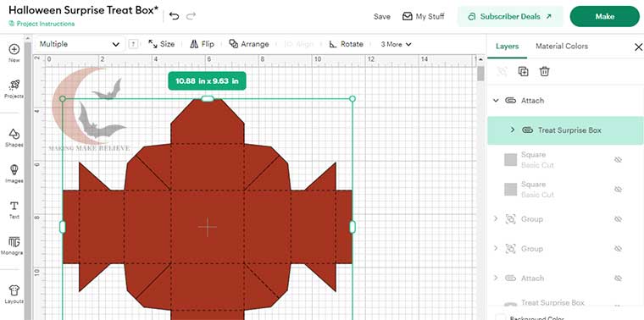
Task: Click the top-right corner selection handle
Action: click(352, 98)
